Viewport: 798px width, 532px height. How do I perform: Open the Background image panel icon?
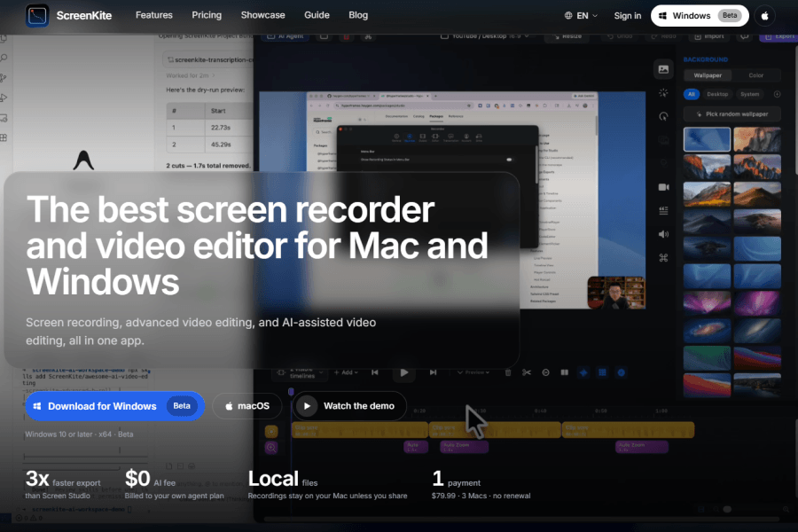point(663,69)
